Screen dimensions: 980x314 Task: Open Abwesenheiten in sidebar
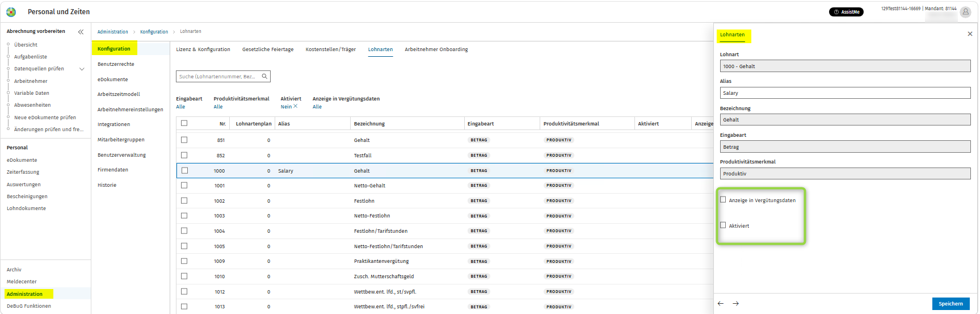32,105
